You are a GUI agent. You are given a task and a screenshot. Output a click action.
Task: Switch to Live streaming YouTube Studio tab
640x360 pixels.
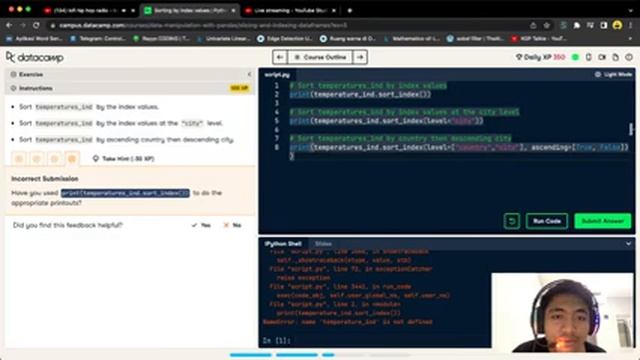point(290,11)
